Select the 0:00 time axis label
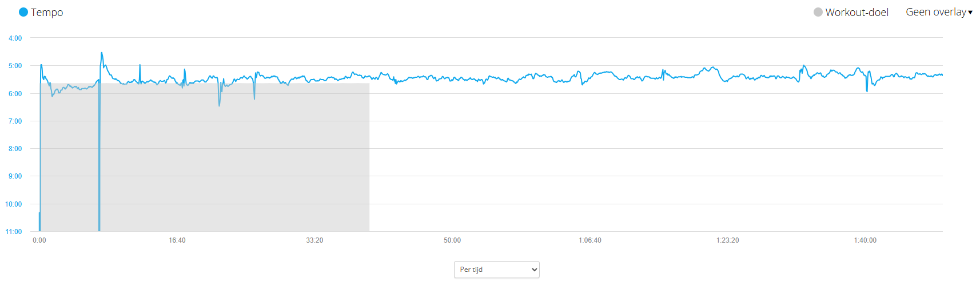This screenshot has height=285, width=980. pyautogui.click(x=39, y=240)
